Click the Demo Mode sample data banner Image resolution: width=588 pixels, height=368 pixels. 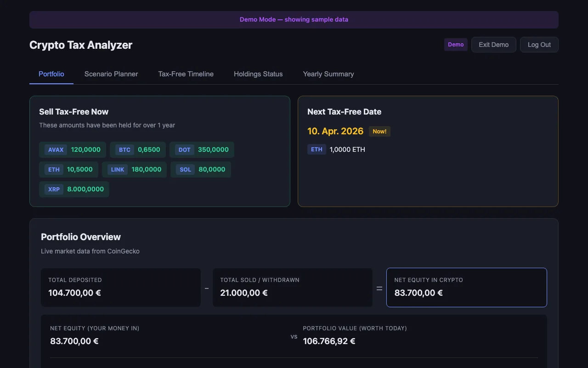[x=294, y=20]
